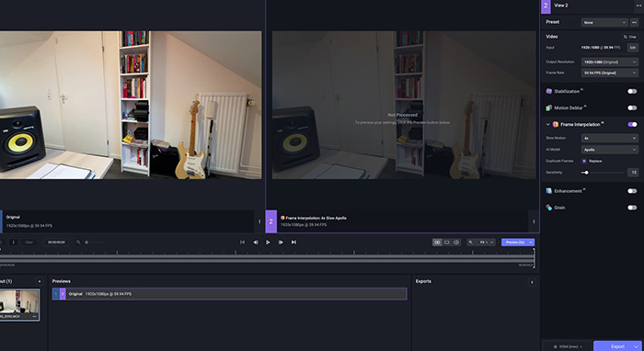Select the Replace duplicate frames option
644x351 pixels.
tap(584, 161)
